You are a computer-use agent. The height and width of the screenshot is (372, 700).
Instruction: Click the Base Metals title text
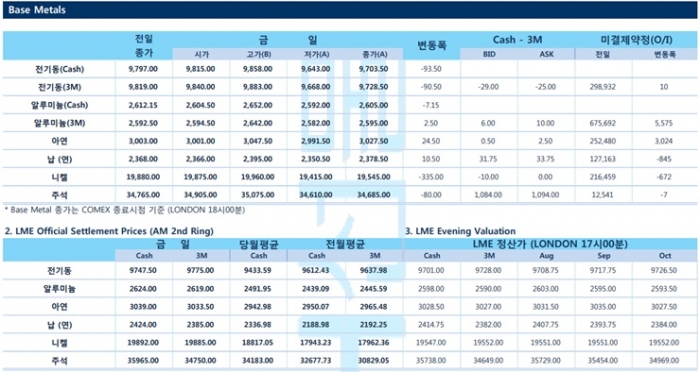point(37,10)
